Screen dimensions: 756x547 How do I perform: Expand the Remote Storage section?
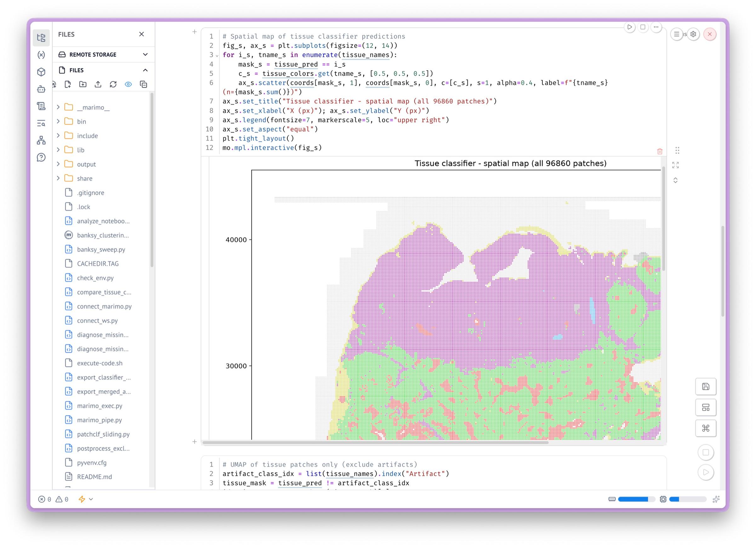click(x=104, y=54)
